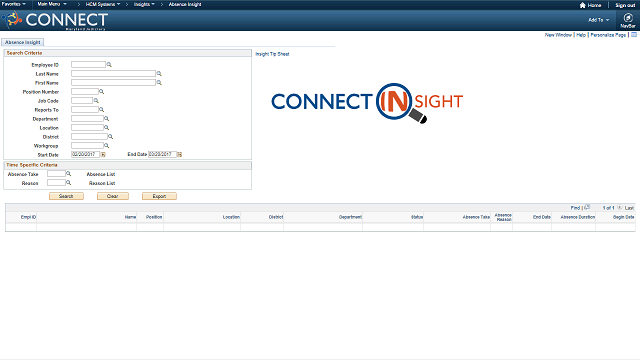Expand the HCM Systems breadcrumb dropdown
Viewport: 640px width, 360px height.
click(x=103, y=4)
